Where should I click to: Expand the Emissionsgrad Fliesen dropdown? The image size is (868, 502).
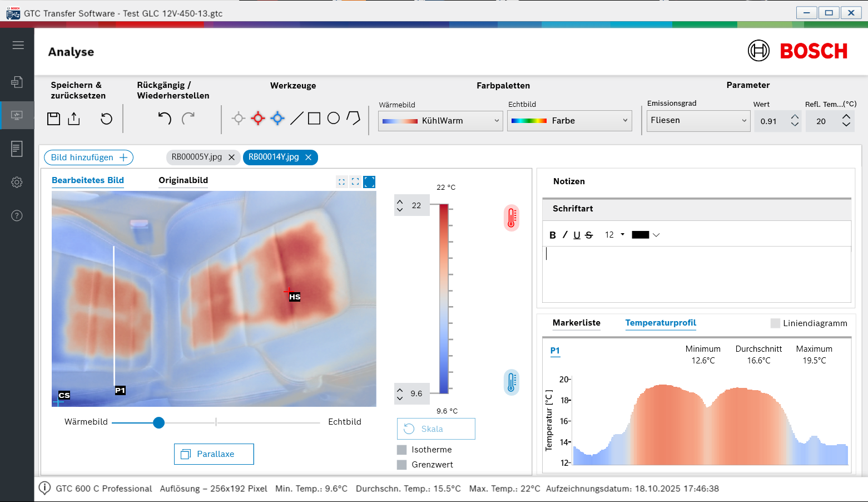(698, 121)
